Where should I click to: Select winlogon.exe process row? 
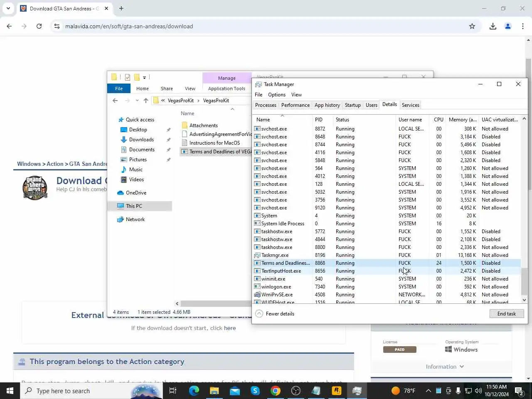coord(387,287)
